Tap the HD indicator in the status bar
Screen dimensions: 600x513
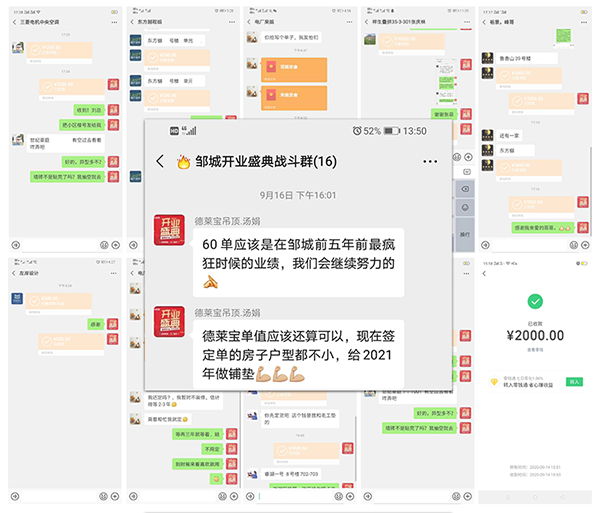coord(174,131)
